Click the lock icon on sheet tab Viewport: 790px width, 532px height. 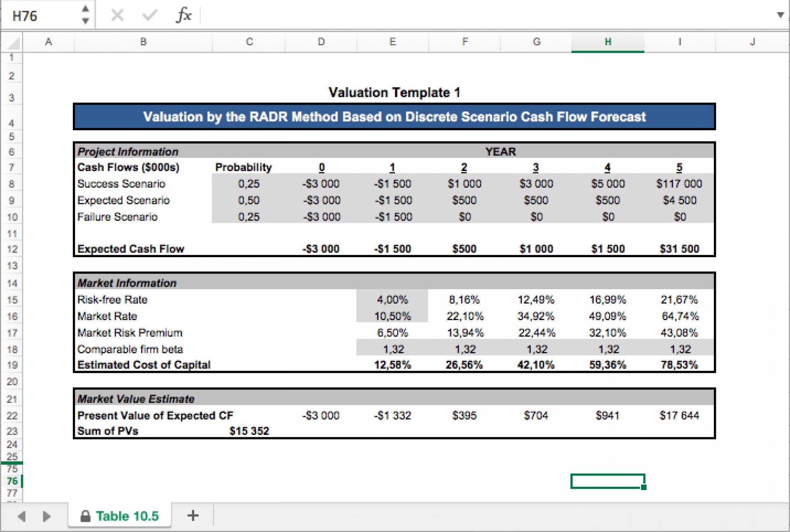[x=85, y=516]
